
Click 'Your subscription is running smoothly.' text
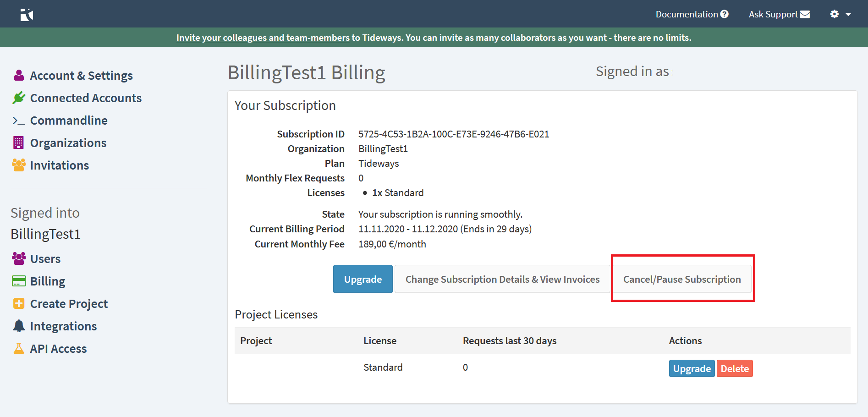click(x=440, y=214)
